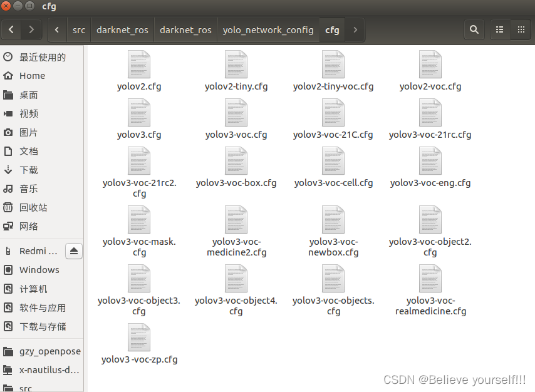
Task: Go to the src path segment
Action: 79,30
